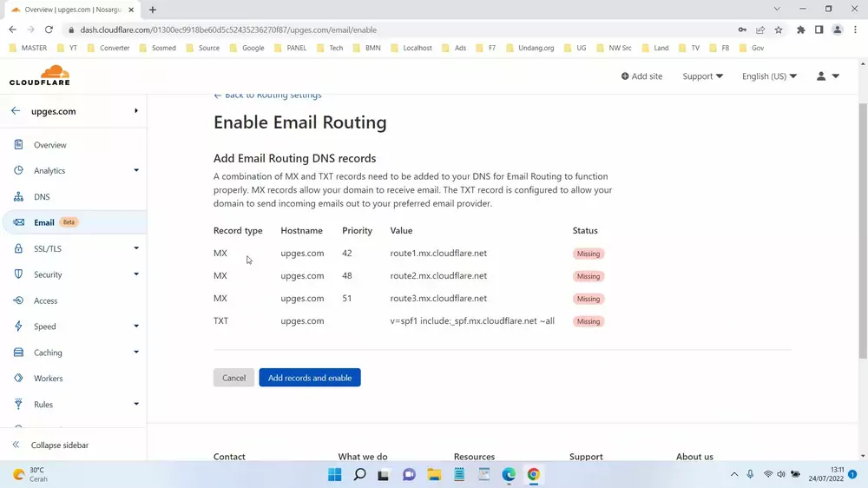The image size is (868, 488).
Task: Click the page vertical scrollbar
Action: coord(863,230)
